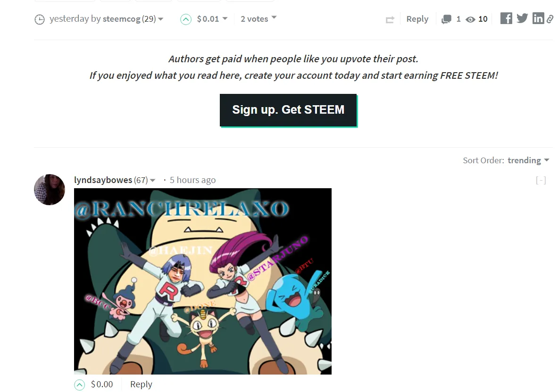Share post on Facebook
Viewport: 558px width, 392px height.
(506, 18)
